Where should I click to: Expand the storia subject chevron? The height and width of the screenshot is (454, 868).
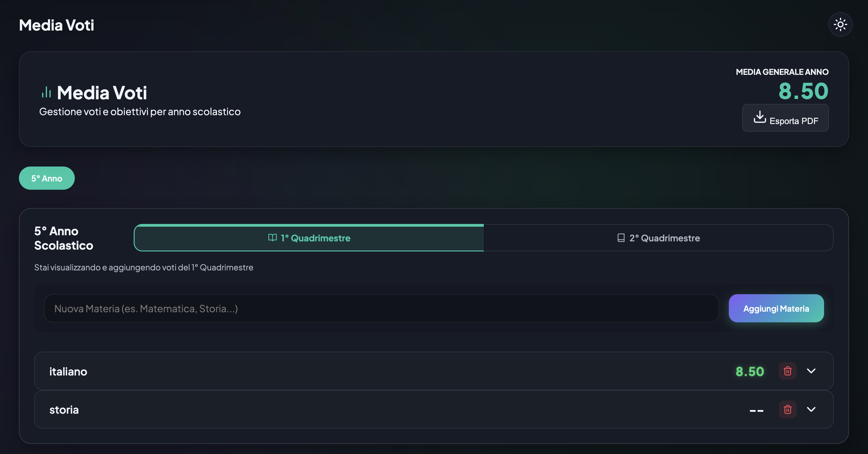point(811,409)
